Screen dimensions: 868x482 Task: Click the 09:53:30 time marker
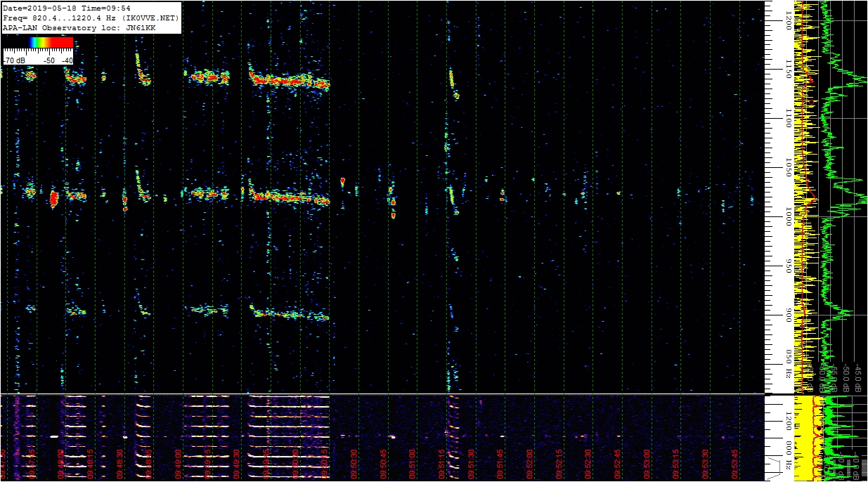click(x=706, y=464)
